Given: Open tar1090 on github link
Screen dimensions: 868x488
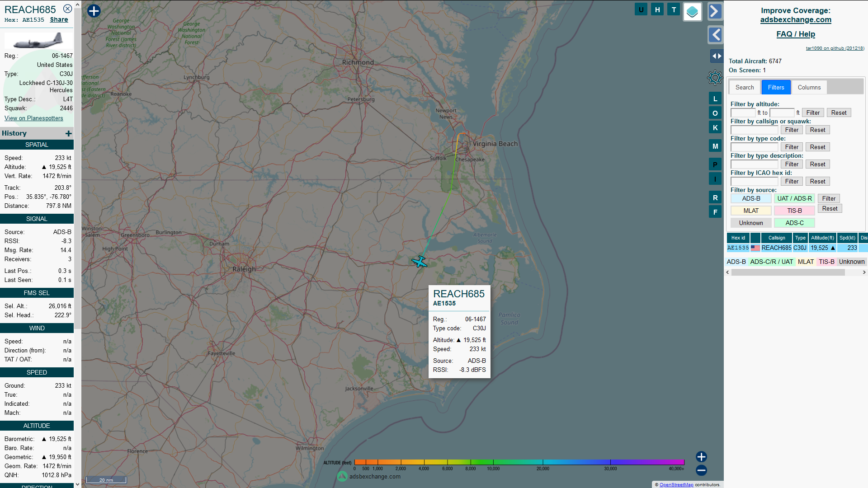Looking at the screenshot, I should 835,48.
